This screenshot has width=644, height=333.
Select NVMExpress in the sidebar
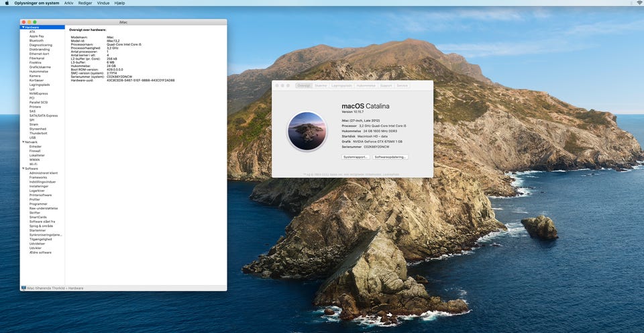38,94
